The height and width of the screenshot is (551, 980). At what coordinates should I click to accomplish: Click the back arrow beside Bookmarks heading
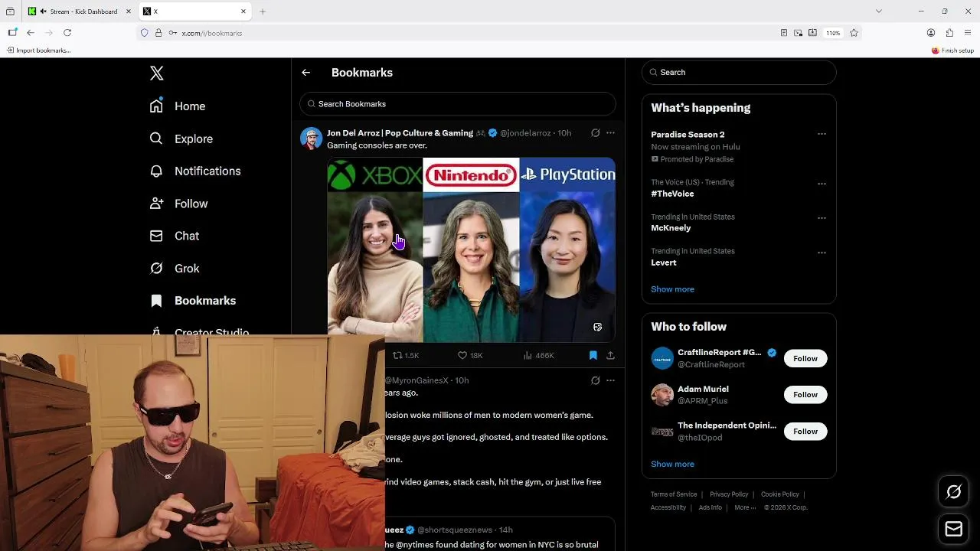click(x=305, y=73)
